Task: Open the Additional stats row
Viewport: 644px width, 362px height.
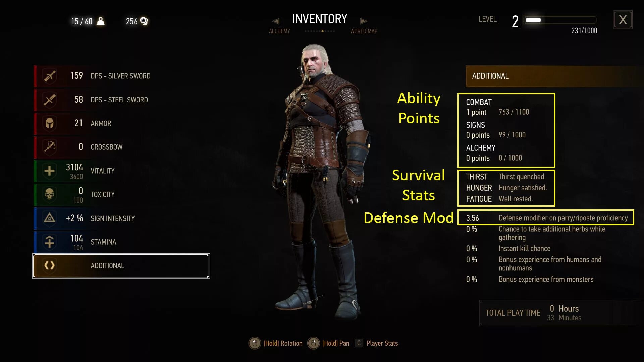Action: pos(121,266)
